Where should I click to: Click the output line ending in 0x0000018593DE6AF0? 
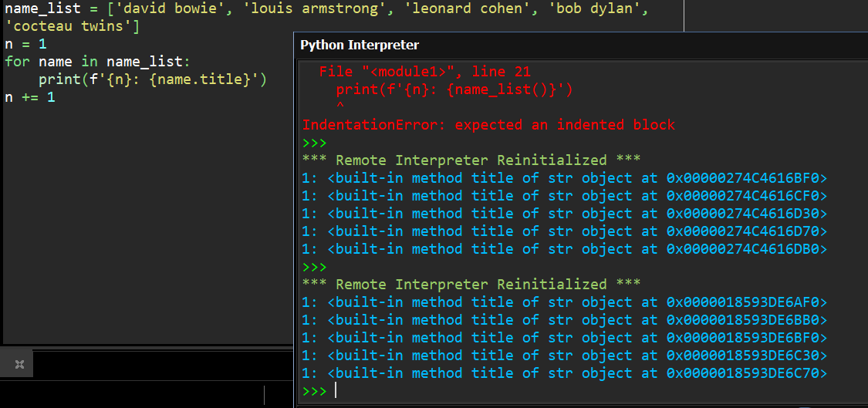(564, 302)
